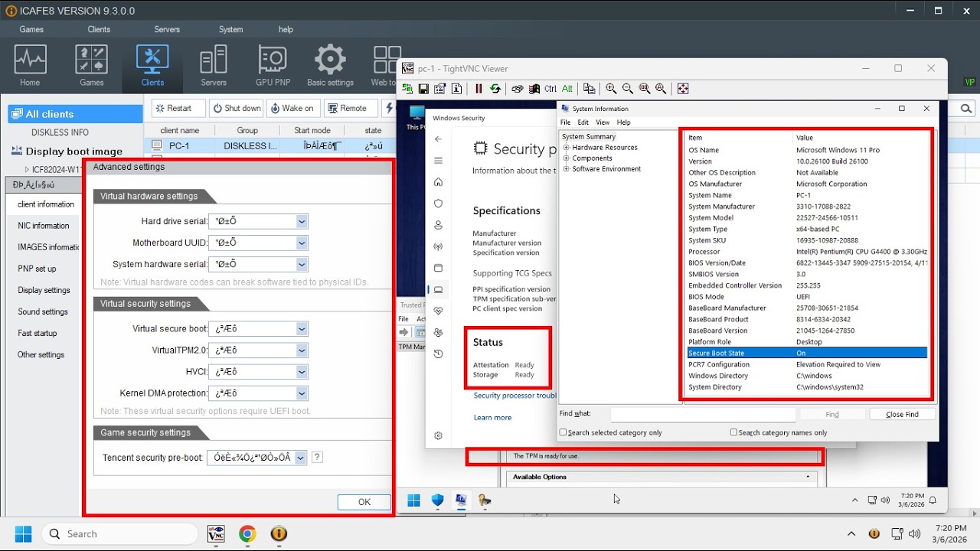Open the Clients menu
The height and width of the screenshot is (551, 980).
click(99, 29)
